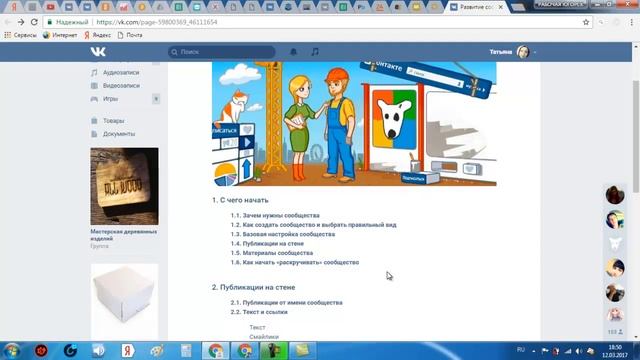Click the system tray volume icon
The width and height of the screenshot is (640, 360).
[579, 351]
